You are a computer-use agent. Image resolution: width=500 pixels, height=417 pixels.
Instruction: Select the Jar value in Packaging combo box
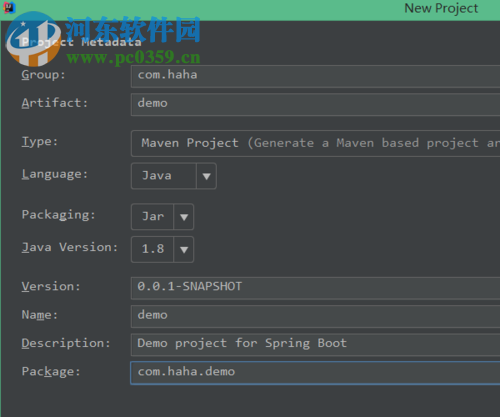[x=152, y=217]
